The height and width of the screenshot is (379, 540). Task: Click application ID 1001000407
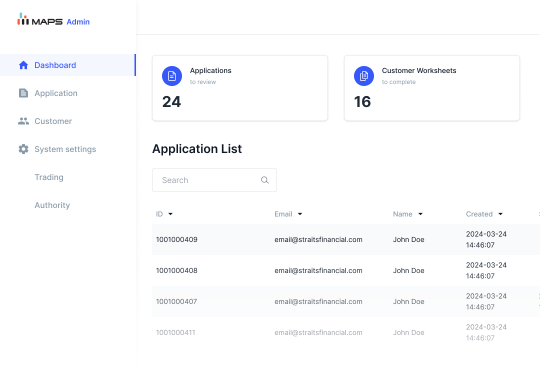coord(177,302)
